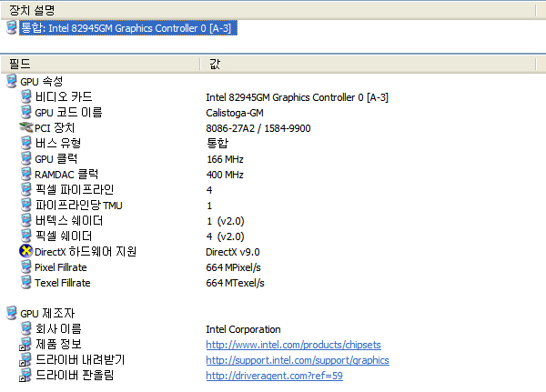The image size is (546, 392).
Task: Select the 664 MPixel/s value
Action: [x=233, y=267]
